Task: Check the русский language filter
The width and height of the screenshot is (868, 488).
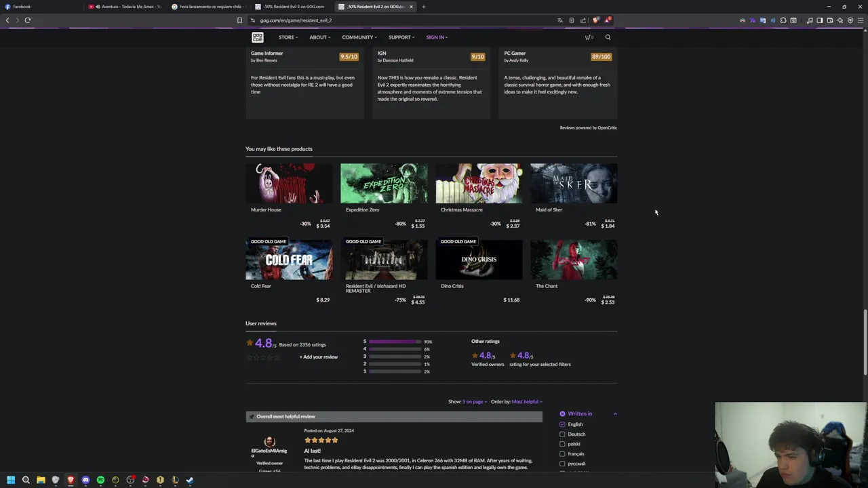Action: pos(562,464)
